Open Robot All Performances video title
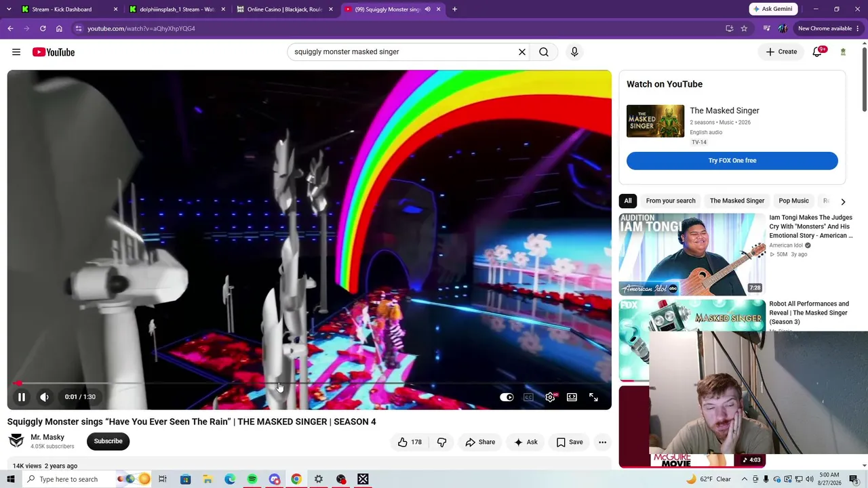The height and width of the screenshot is (488, 868). [x=809, y=312]
